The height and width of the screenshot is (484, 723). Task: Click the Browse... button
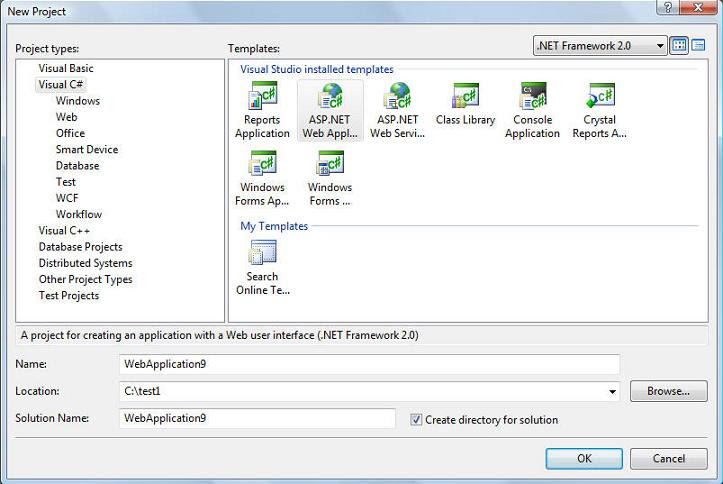669,391
